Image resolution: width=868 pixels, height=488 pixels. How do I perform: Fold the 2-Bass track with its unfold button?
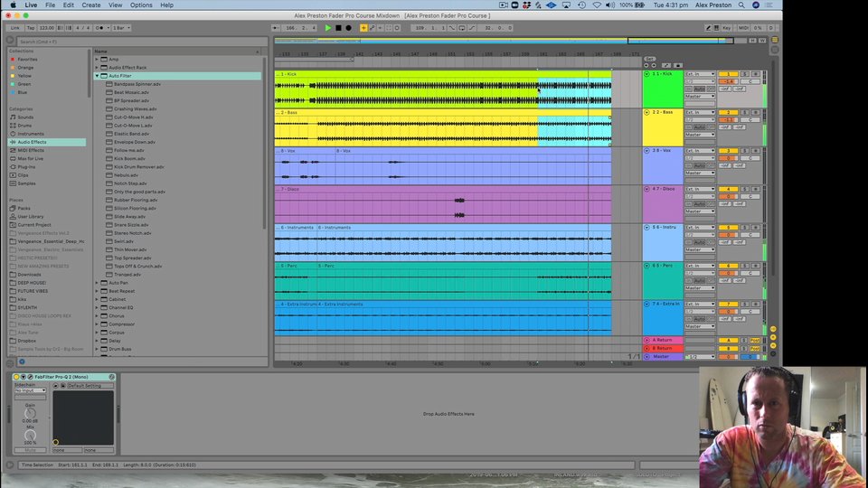[646, 112]
